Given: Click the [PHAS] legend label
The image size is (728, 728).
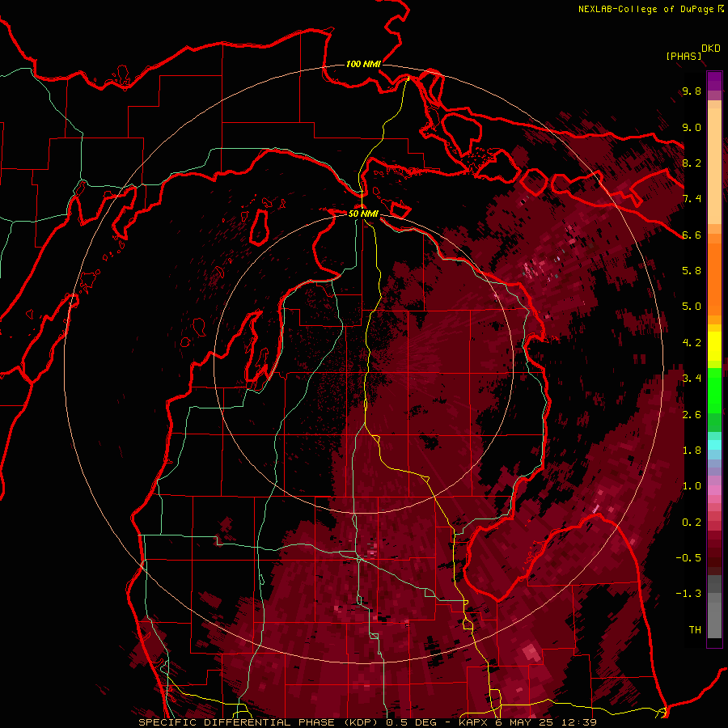Looking at the screenshot, I should 684,57.
